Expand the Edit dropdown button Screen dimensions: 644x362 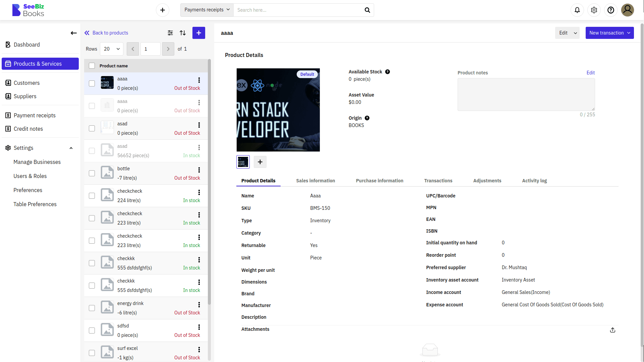[x=576, y=33]
